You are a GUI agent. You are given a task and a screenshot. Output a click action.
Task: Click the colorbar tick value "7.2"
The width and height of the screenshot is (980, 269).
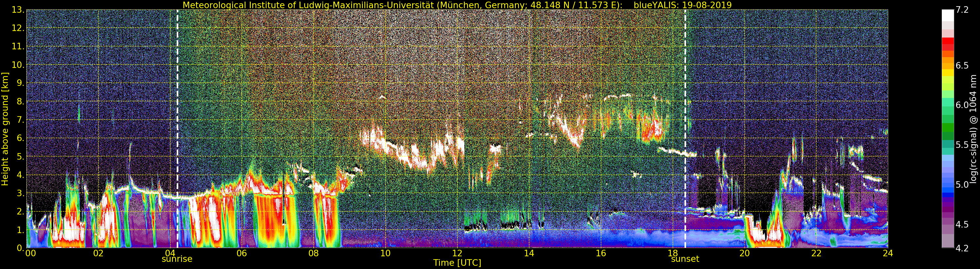coord(962,10)
